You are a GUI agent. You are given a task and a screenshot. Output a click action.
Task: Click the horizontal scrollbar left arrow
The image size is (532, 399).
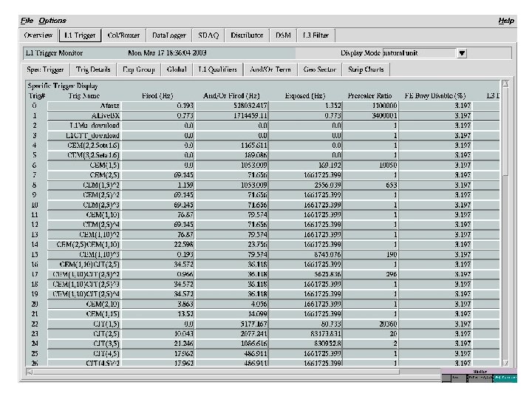[x=30, y=372]
